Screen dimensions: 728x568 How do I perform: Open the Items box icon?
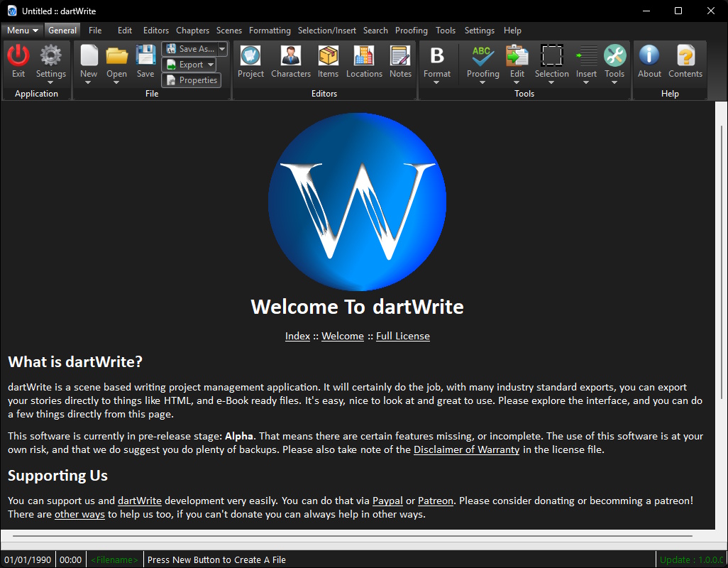click(328, 56)
